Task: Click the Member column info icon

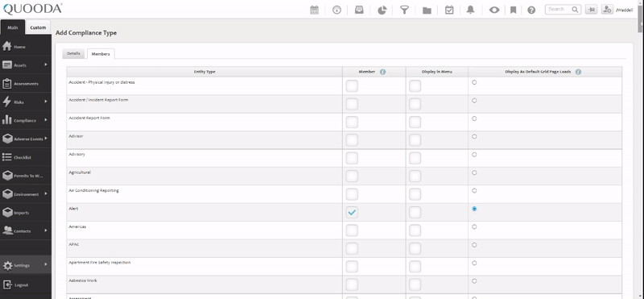Action: click(383, 72)
